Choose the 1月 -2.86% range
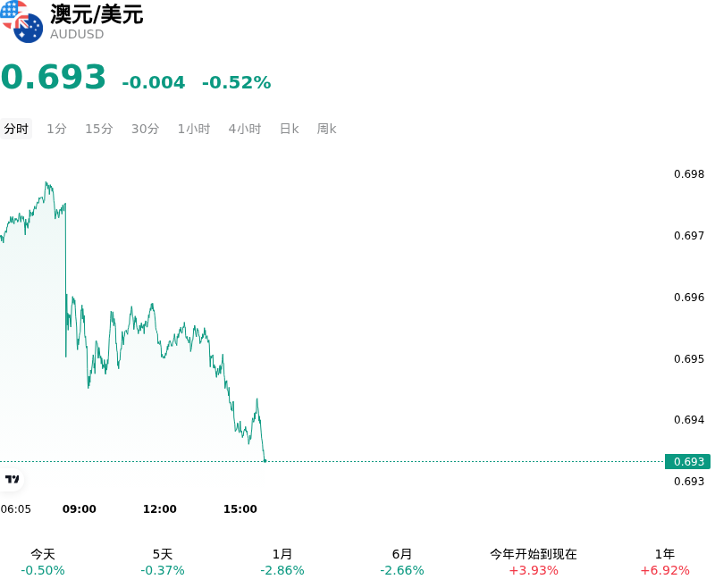This screenshot has width=715, height=588. pos(282,562)
